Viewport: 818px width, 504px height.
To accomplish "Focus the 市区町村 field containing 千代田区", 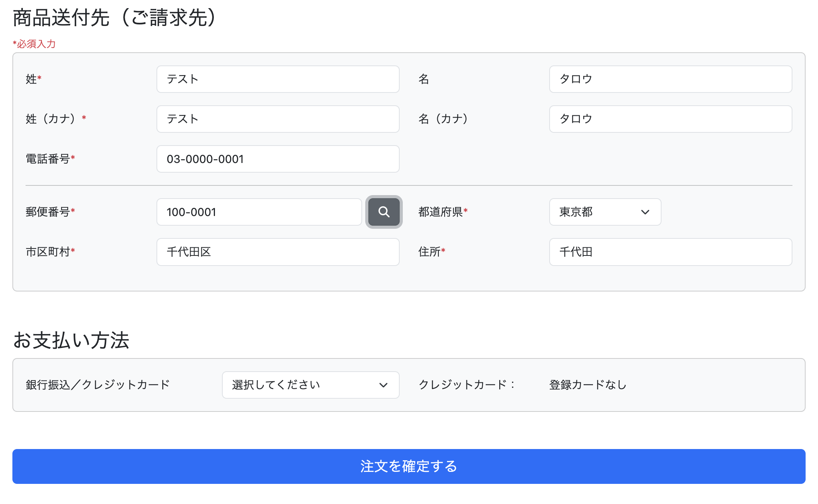I will click(277, 252).
